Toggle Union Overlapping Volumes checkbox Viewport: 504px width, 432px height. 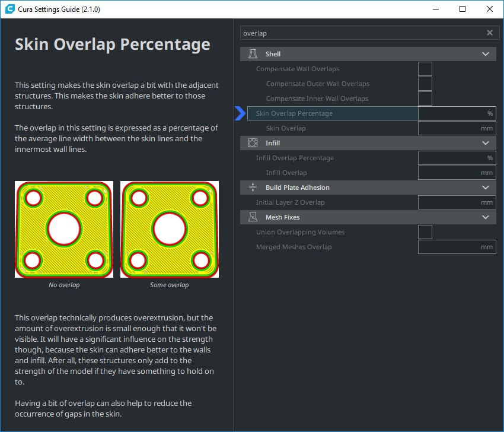[425, 232]
